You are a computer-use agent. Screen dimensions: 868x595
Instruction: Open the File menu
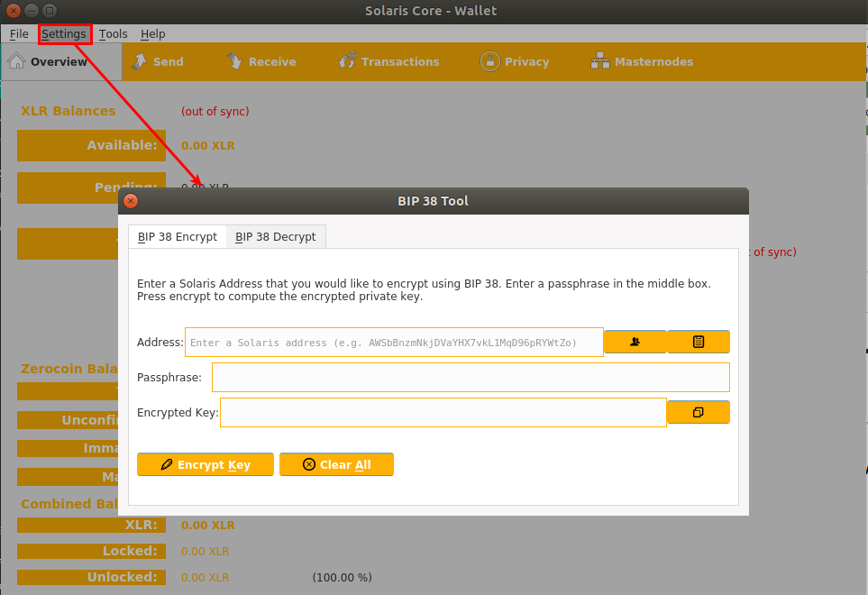coord(19,33)
